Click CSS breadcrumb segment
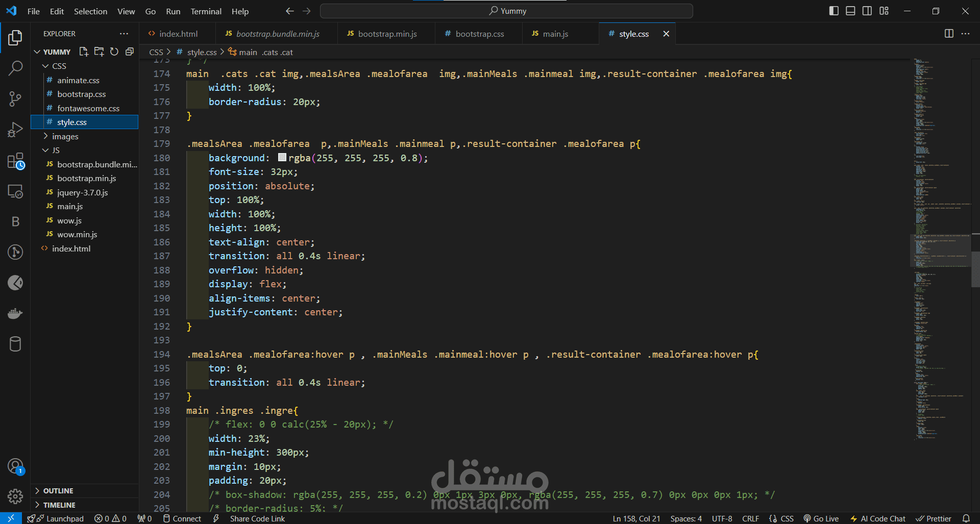The image size is (980, 524). (156, 52)
